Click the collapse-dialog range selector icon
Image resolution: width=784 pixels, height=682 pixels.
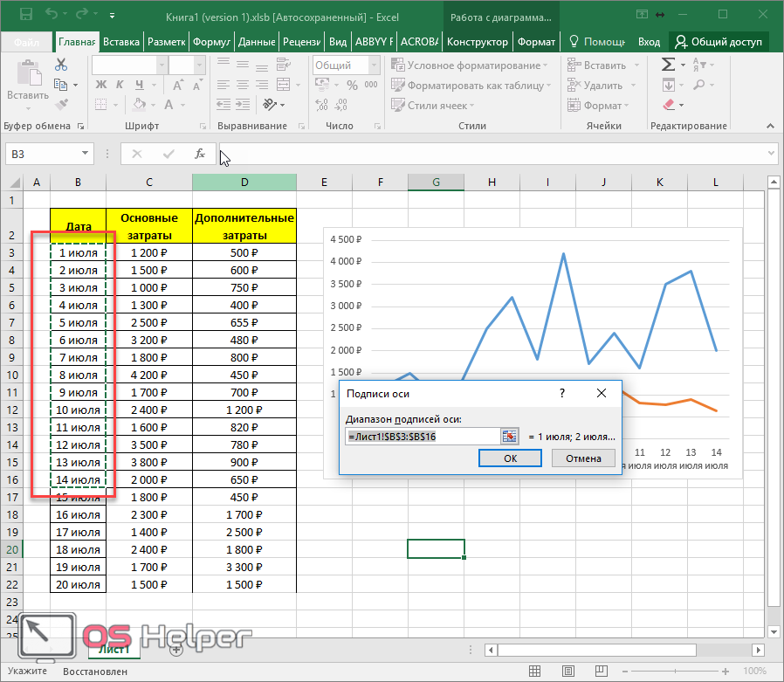click(x=510, y=436)
